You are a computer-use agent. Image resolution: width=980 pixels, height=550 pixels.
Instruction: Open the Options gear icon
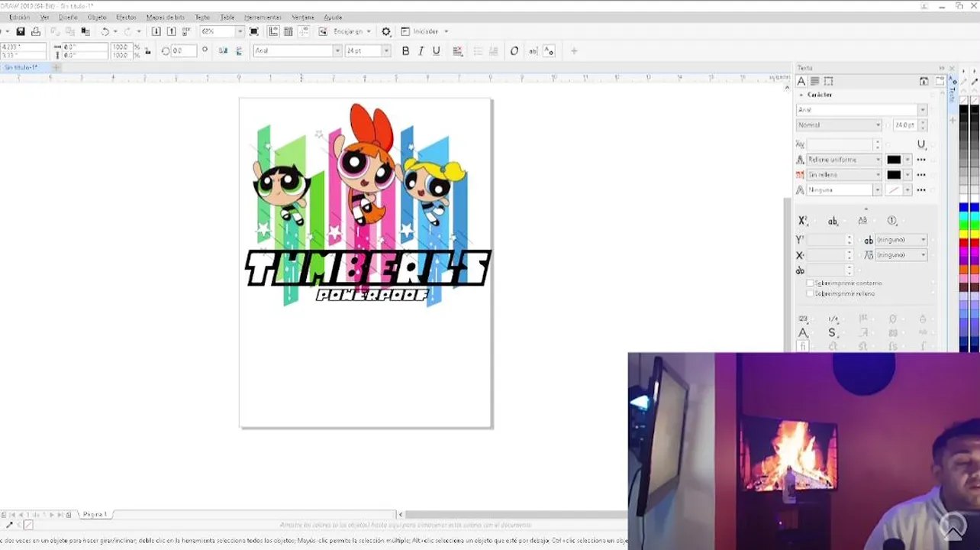click(x=386, y=31)
